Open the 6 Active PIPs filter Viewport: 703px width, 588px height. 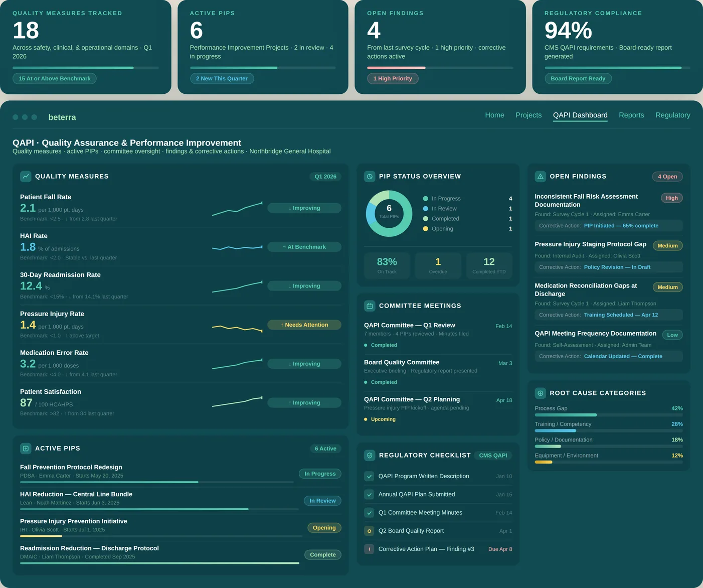[x=326, y=448]
